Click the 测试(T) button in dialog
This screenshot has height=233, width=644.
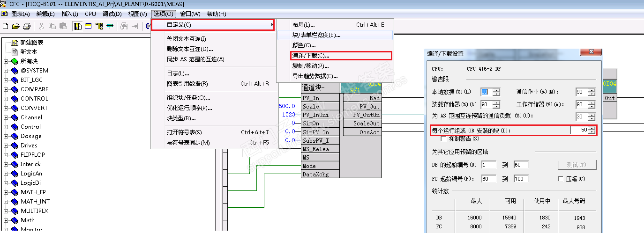pyautogui.click(x=577, y=165)
